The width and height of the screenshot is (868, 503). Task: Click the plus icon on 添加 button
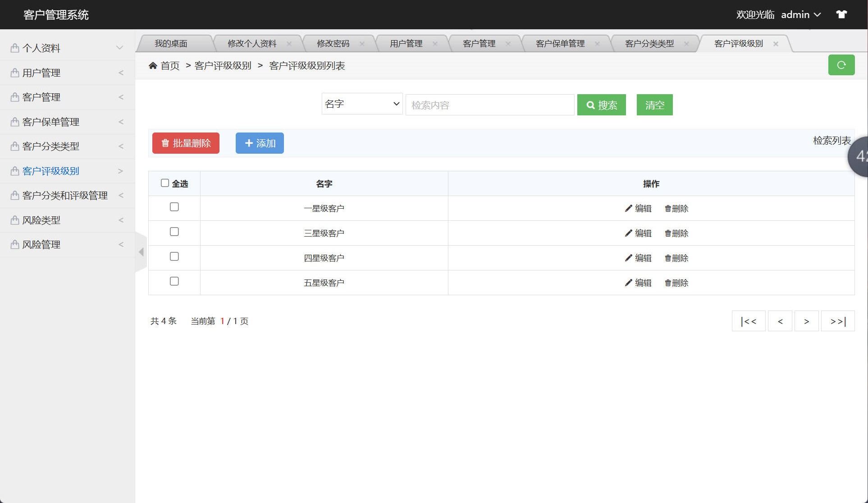pos(249,143)
